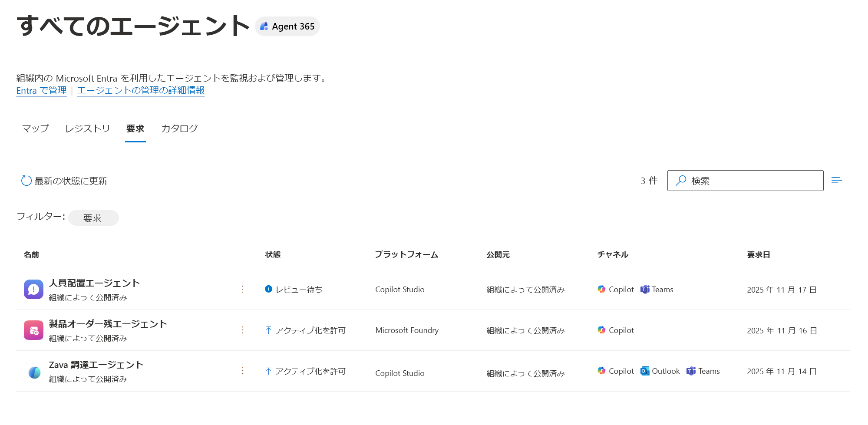
Task: Click the 人員配置エージェント purple agent icon
Action: [33, 290]
